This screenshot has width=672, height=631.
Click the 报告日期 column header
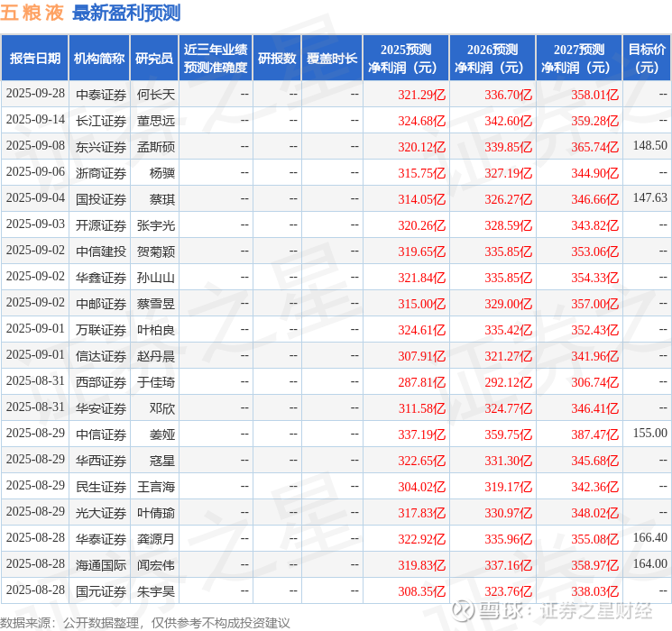pos(34,58)
